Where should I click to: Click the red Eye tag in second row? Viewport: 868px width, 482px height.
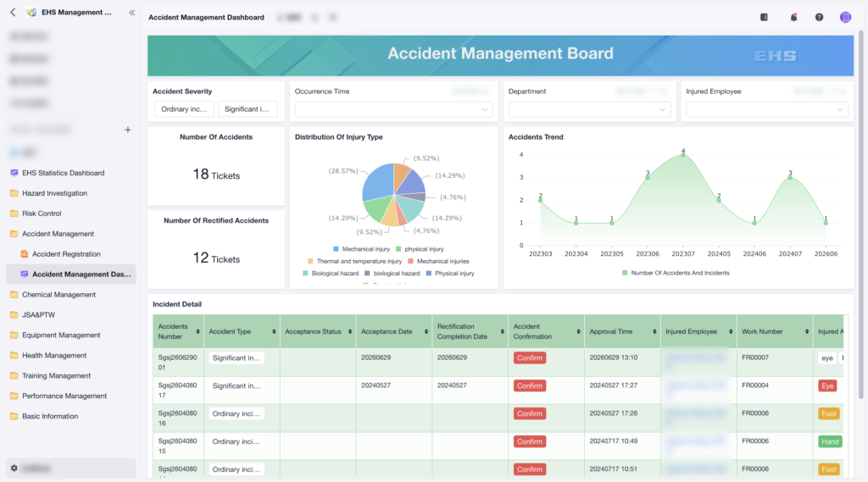pos(827,385)
